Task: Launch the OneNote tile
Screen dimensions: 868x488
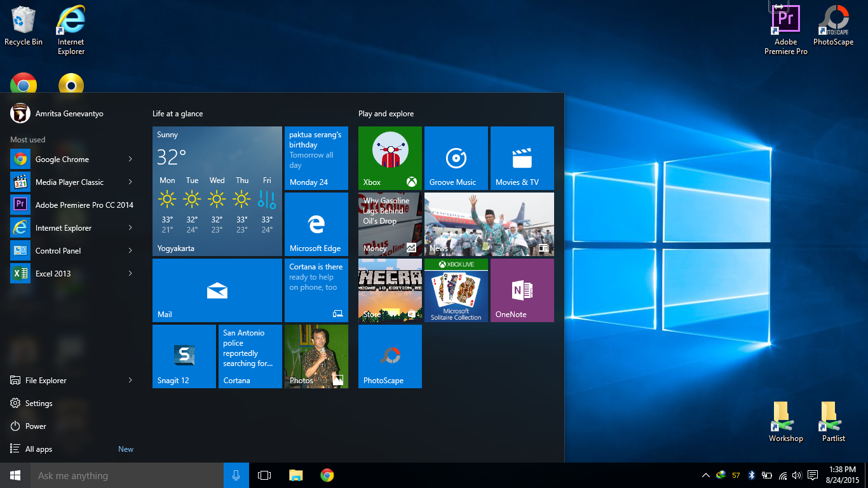Action: 522,290
